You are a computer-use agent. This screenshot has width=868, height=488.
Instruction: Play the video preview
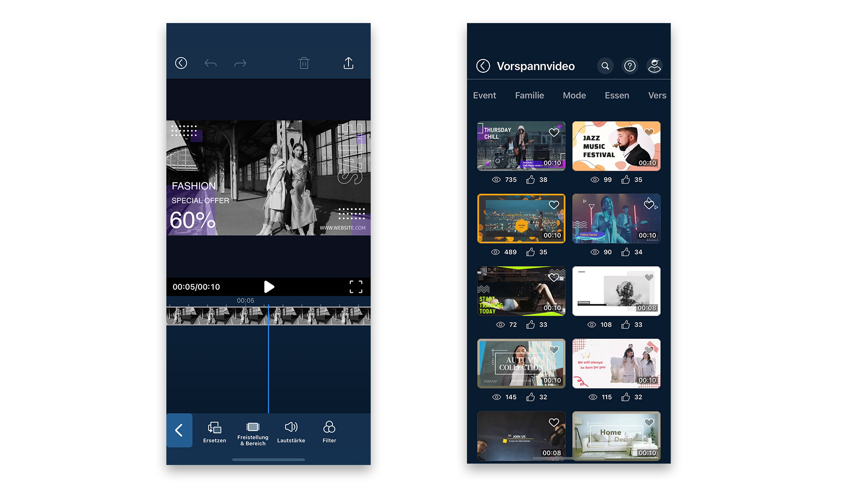[x=269, y=287]
